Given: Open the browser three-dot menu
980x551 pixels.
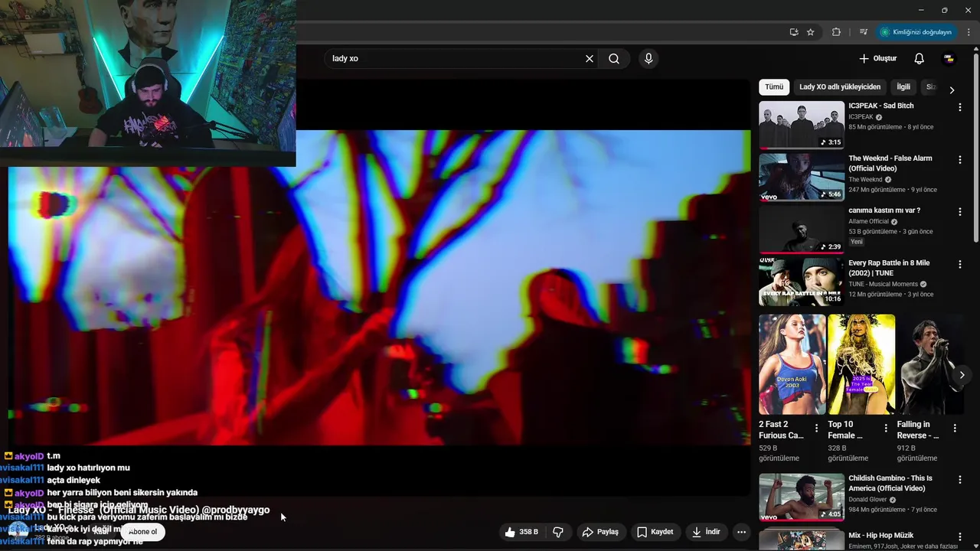Looking at the screenshot, I should click(969, 32).
